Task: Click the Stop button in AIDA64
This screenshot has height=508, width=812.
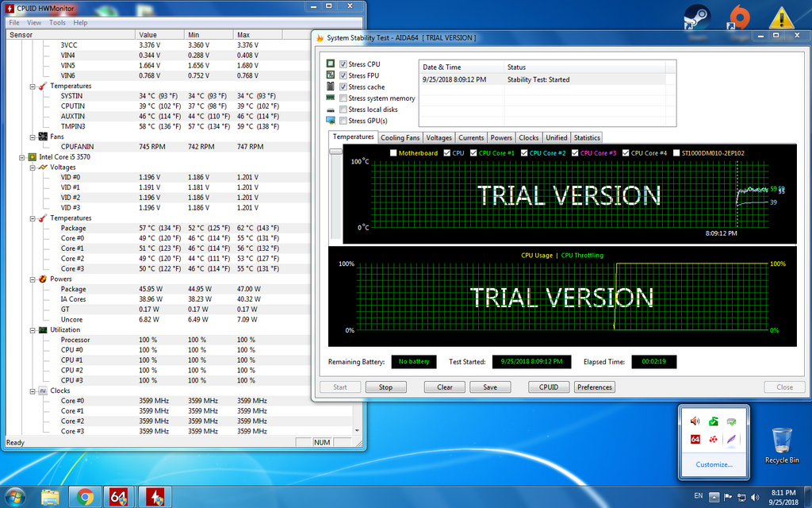Action: tap(386, 387)
